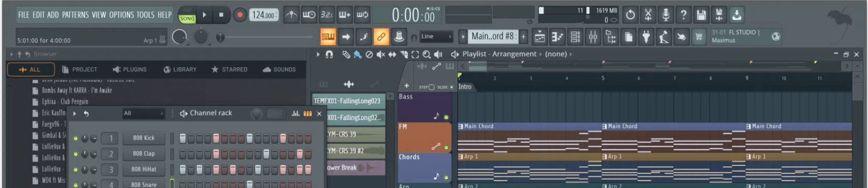Arm the record button

pyautogui.click(x=239, y=15)
